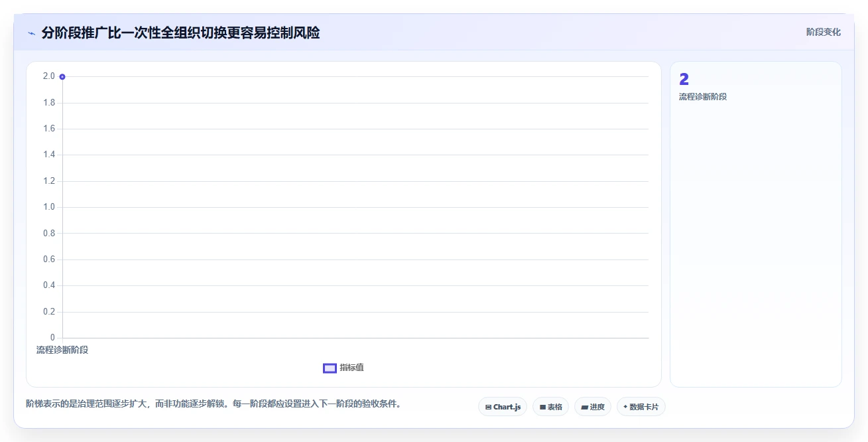
Task: Click the 0.2 y-axis tick label
Action: 48,312
